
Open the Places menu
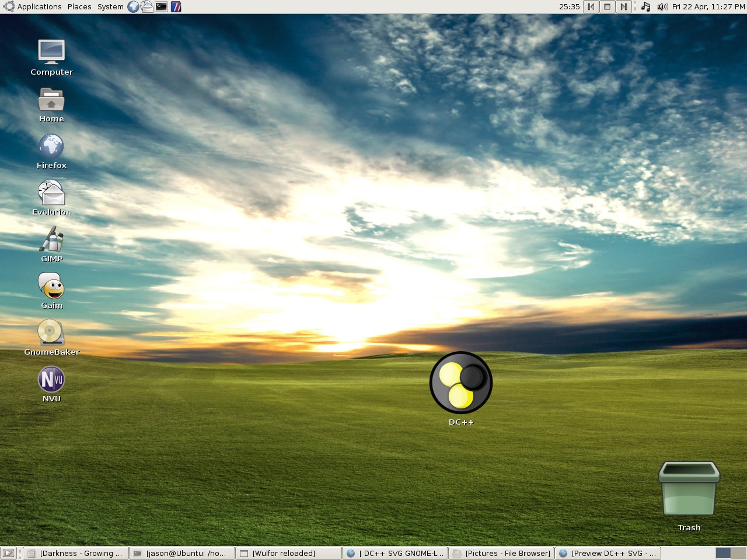[x=79, y=7]
